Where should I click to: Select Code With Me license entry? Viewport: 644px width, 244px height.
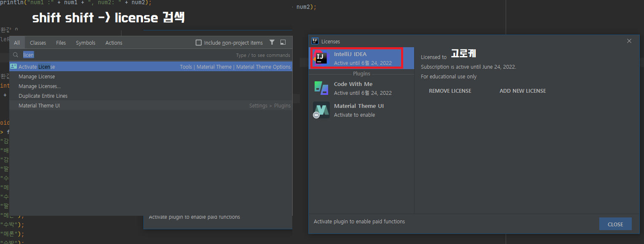pos(361,88)
